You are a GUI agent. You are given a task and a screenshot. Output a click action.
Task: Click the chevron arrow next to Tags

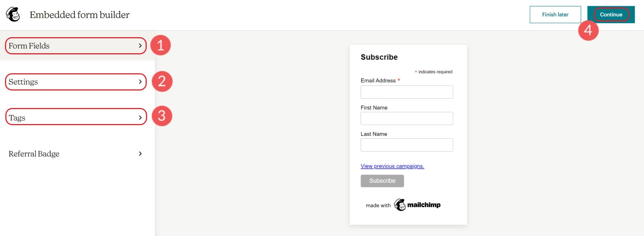pos(140,117)
